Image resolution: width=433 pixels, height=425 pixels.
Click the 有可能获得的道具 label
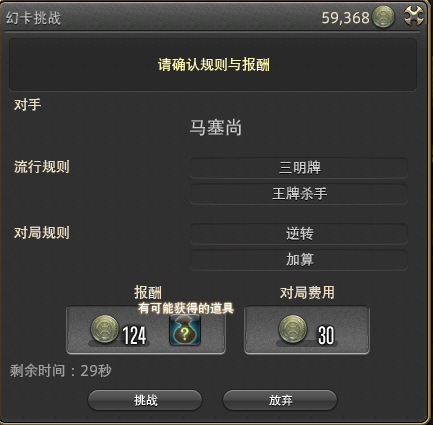(x=186, y=308)
